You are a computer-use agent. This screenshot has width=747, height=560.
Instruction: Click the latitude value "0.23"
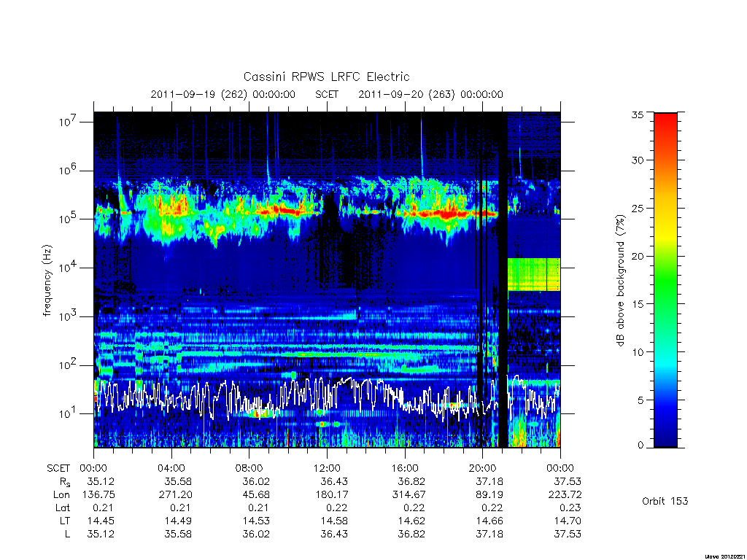coord(570,507)
